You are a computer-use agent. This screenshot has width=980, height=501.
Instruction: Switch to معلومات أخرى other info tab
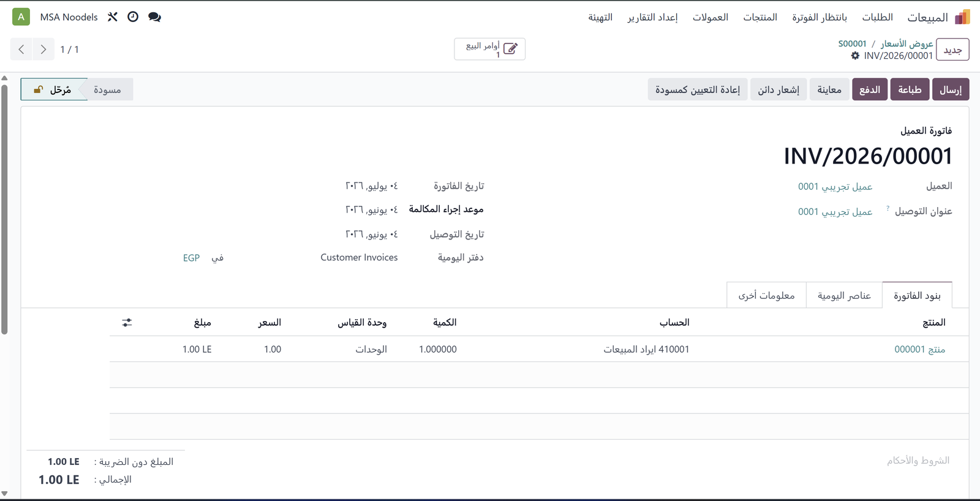coord(766,295)
